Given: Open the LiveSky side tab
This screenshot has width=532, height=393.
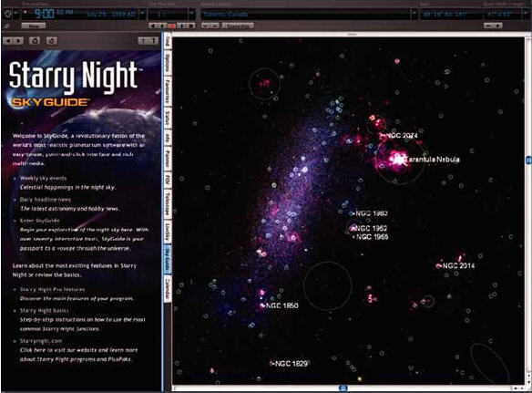Looking at the screenshot, I should click(x=168, y=232).
